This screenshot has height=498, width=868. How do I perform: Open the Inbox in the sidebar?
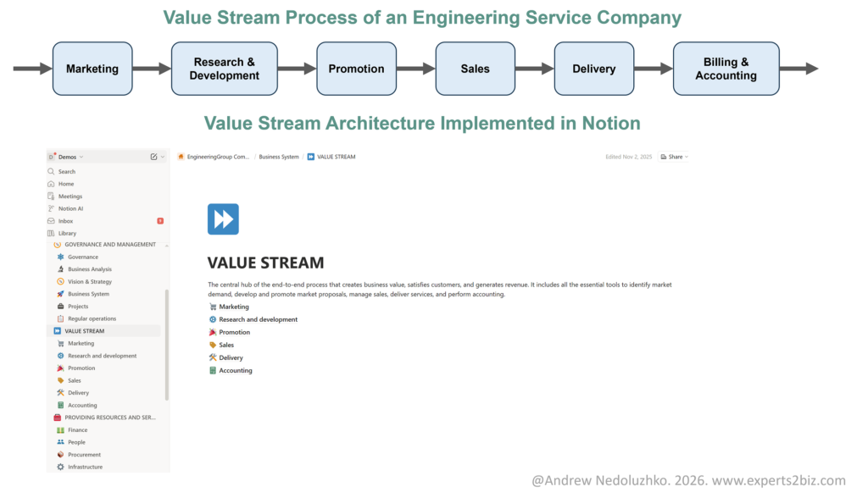[52, 221]
